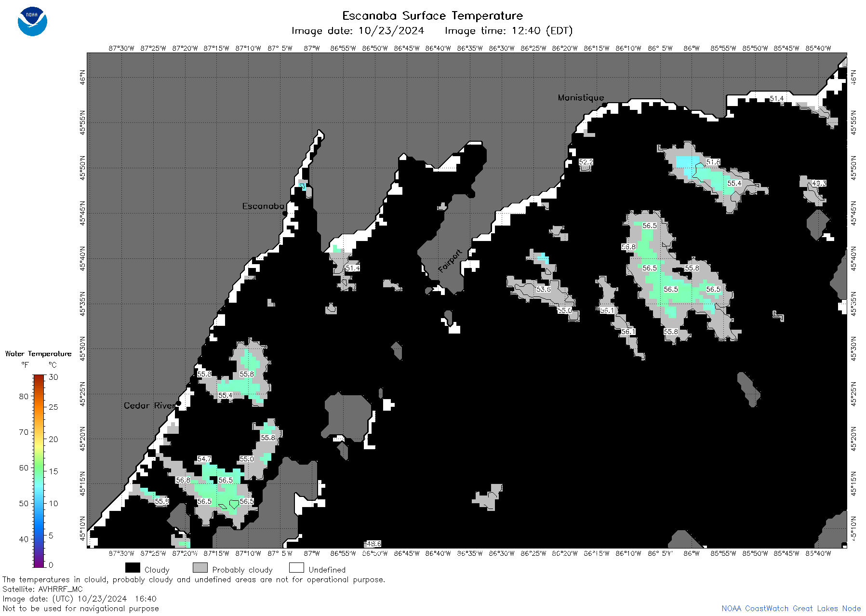Select the black Cloudy legend swatch
Viewport: 866px width, 616px height.
point(133,567)
